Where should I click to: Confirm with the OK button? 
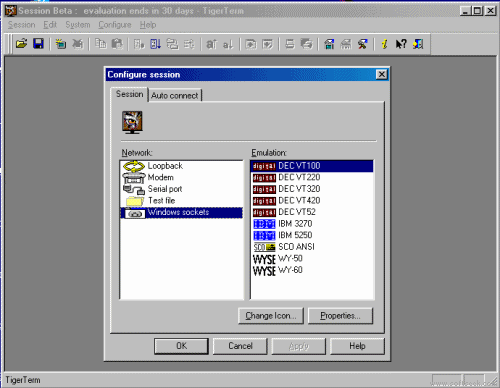181,346
